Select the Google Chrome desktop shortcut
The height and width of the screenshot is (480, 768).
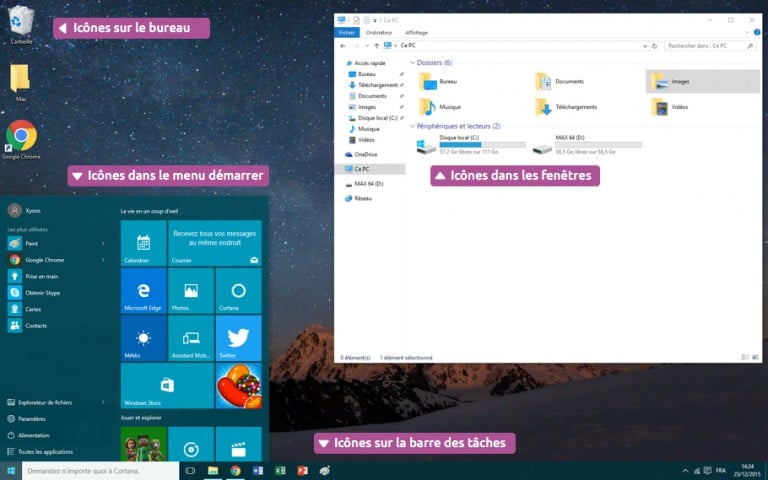click(x=21, y=140)
